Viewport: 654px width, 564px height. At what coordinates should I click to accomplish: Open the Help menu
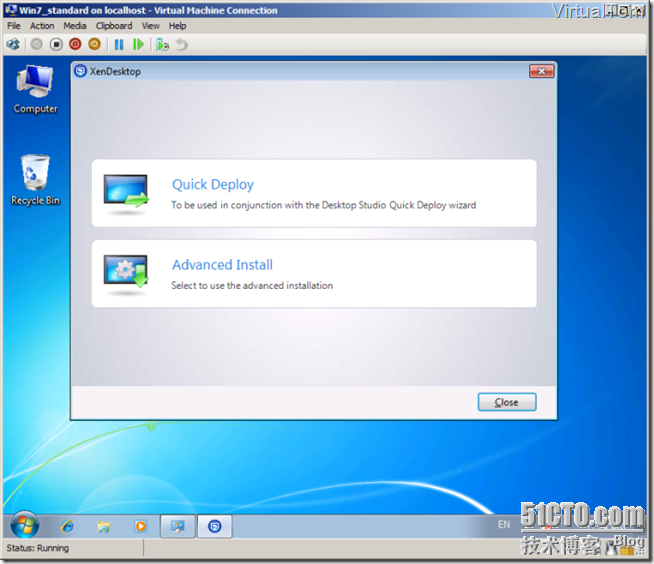(x=178, y=26)
